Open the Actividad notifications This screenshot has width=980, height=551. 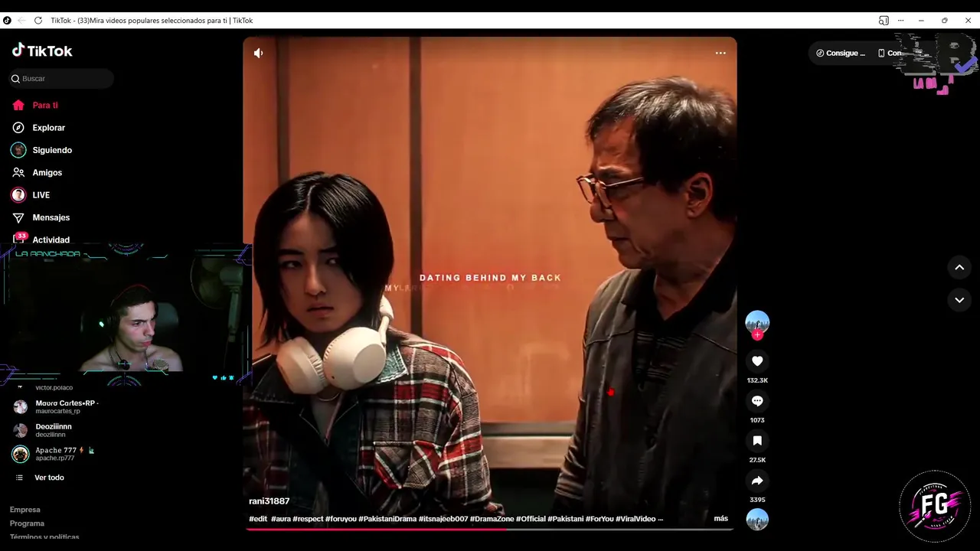click(x=51, y=240)
